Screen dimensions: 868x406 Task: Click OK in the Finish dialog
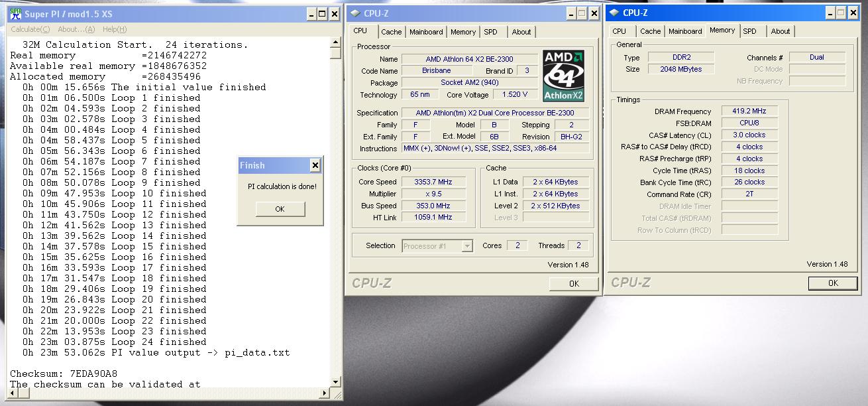(x=280, y=209)
